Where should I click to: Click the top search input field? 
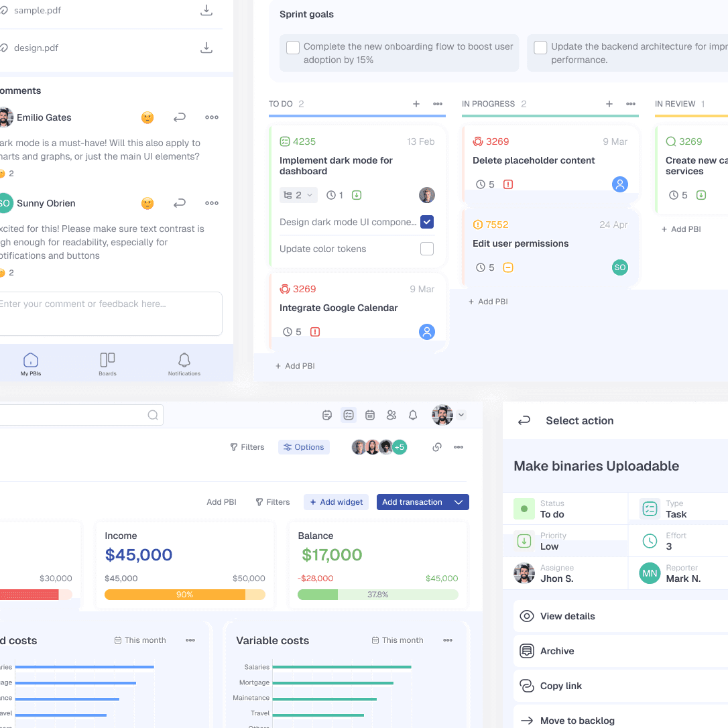(81, 415)
